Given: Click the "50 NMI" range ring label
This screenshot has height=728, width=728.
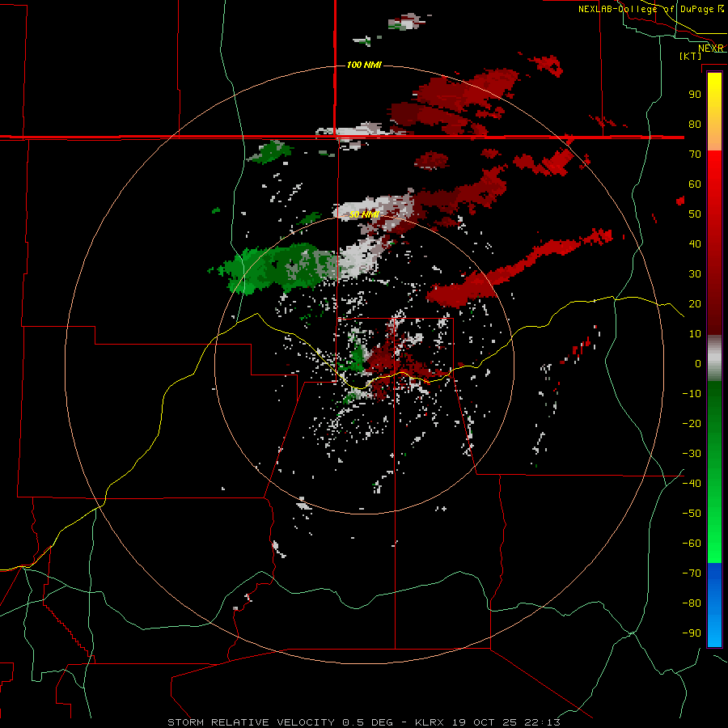Looking at the screenshot, I should point(364,214).
